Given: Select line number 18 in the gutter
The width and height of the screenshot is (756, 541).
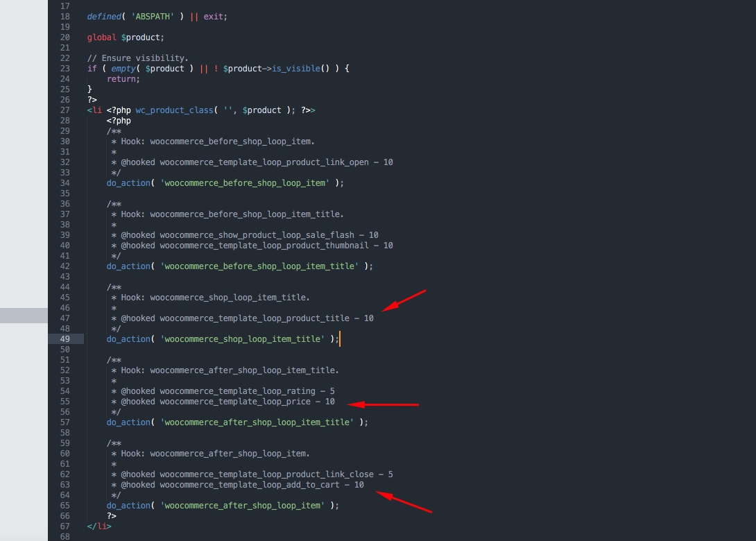Looking at the screenshot, I should (65, 17).
